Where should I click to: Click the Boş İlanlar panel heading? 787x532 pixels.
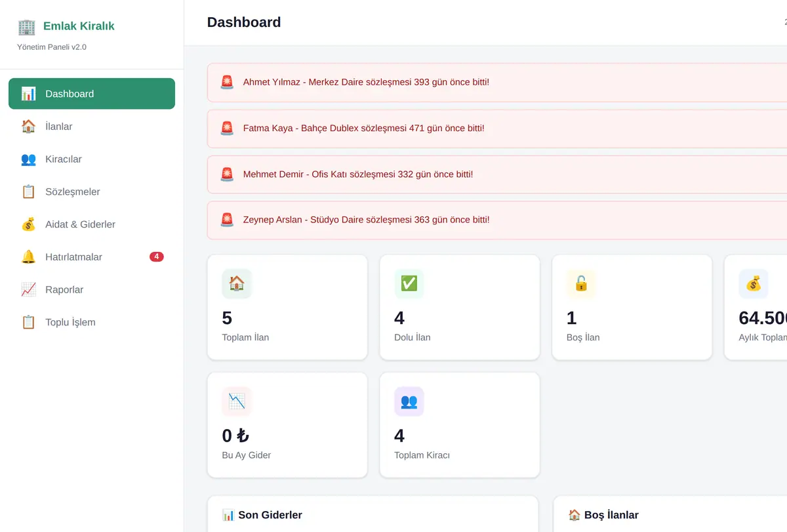click(603, 515)
